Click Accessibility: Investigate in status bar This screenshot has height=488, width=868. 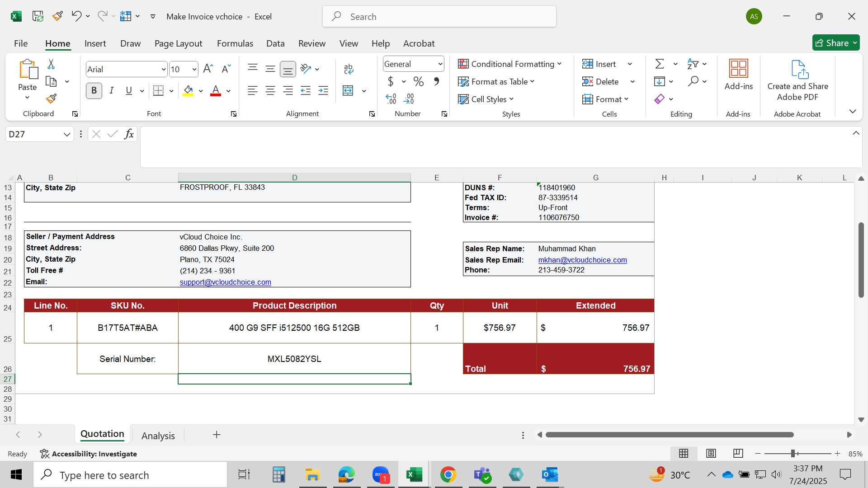click(89, 454)
